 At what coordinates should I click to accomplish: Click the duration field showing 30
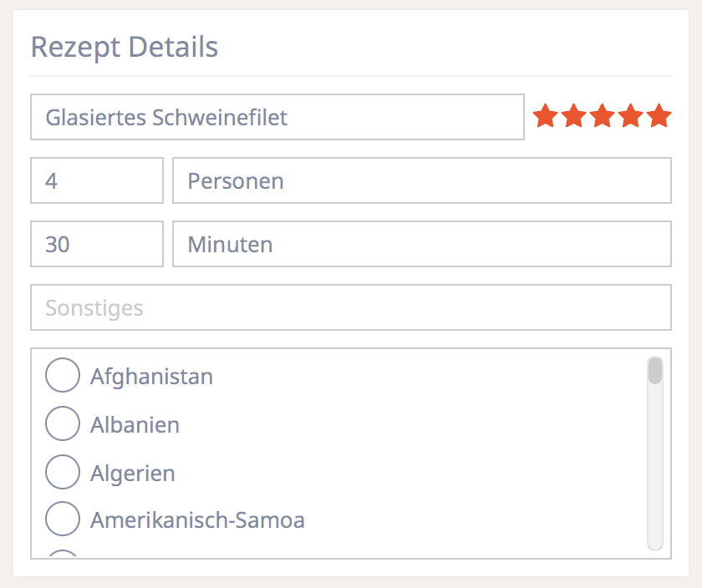pos(96,244)
